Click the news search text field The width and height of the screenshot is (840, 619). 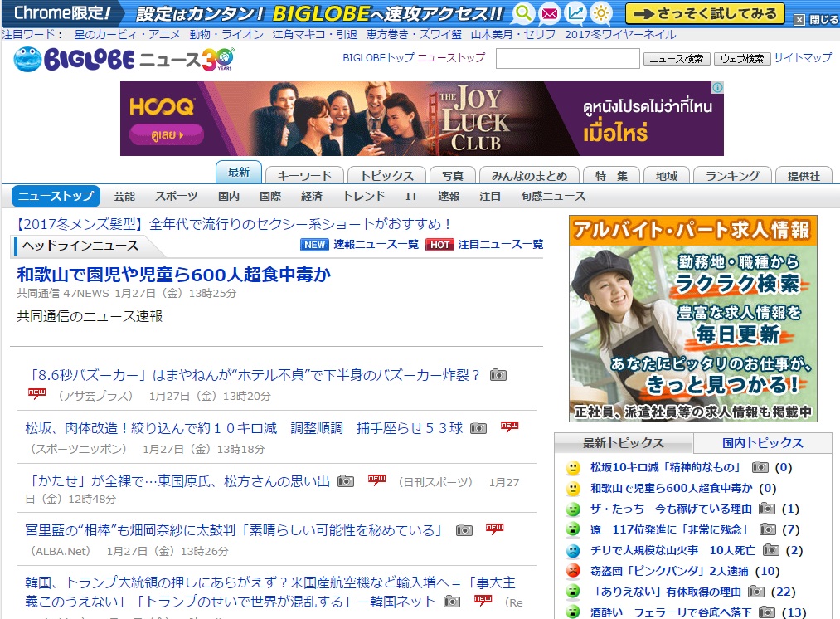click(568, 58)
